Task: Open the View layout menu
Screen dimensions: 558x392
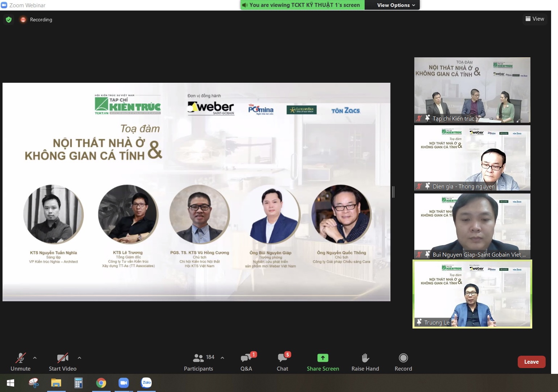Action: (x=535, y=19)
